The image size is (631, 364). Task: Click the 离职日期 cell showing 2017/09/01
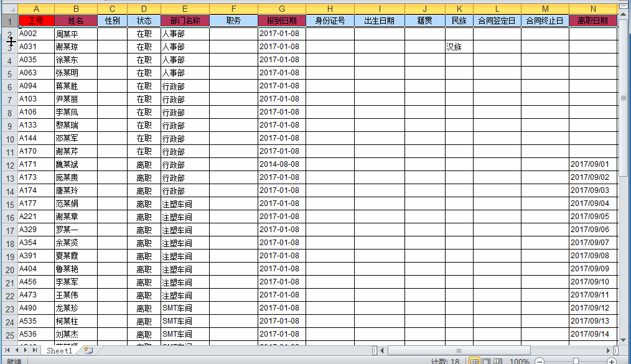[x=593, y=165]
